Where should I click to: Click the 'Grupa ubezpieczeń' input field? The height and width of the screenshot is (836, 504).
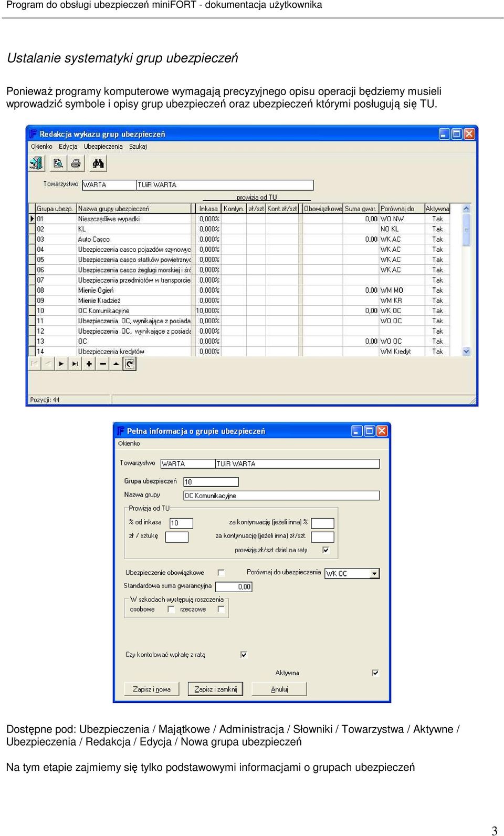pyautogui.click(x=211, y=482)
